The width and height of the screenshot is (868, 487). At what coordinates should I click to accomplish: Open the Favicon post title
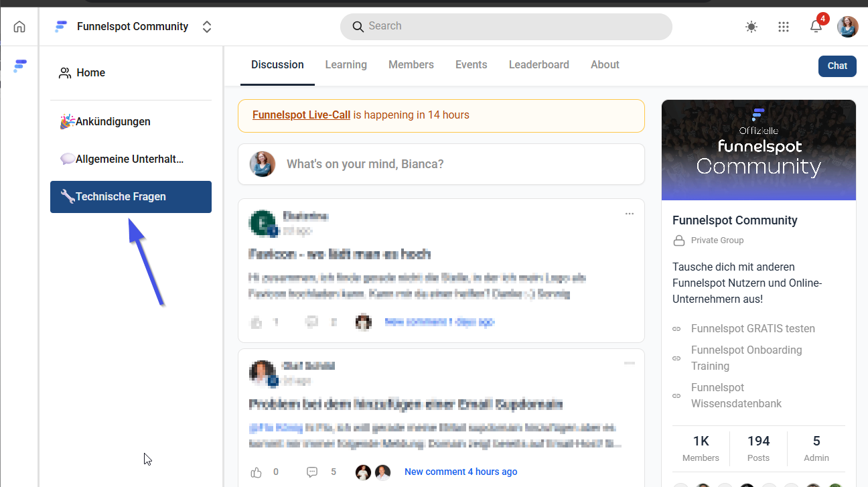click(x=340, y=255)
